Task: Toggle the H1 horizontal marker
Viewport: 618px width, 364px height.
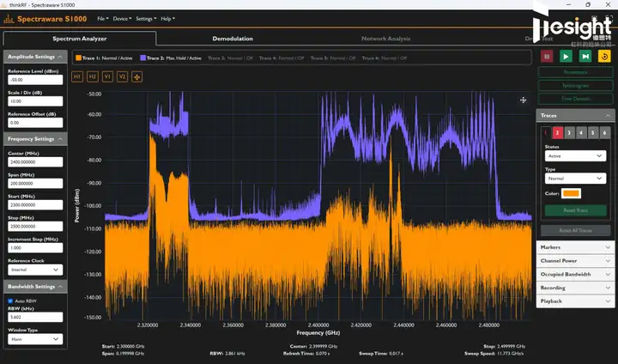Action: tap(77, 76)
